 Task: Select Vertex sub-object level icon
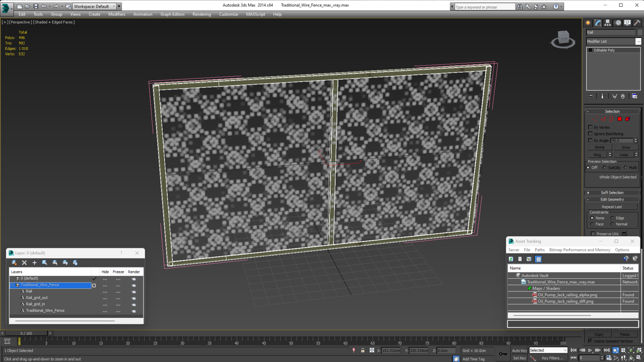[x=595, y=119]
